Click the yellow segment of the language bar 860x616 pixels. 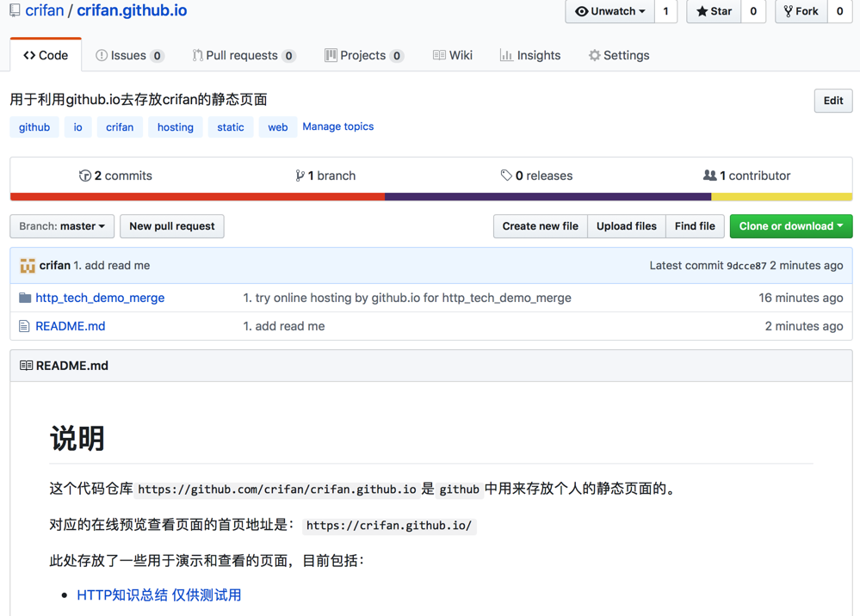click(782, 197)
